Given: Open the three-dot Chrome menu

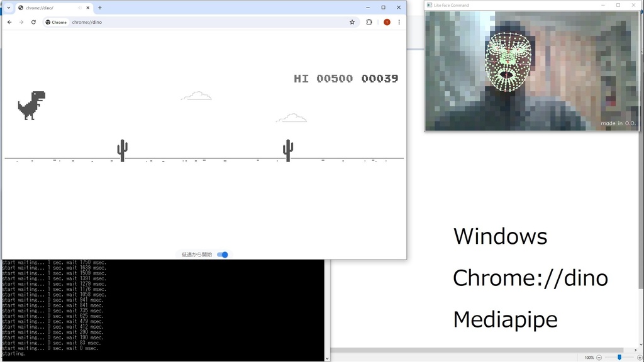Looking at the screenshot, I should pos(399,21).
